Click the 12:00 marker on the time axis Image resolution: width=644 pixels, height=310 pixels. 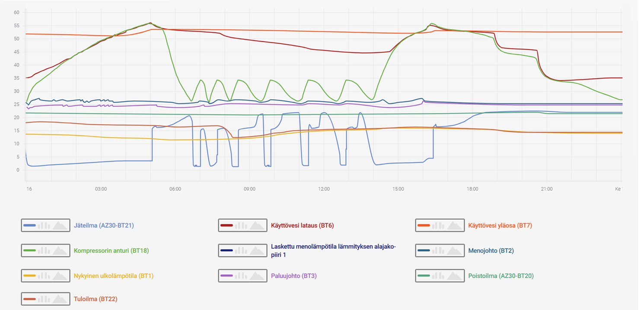coord(324,189)
